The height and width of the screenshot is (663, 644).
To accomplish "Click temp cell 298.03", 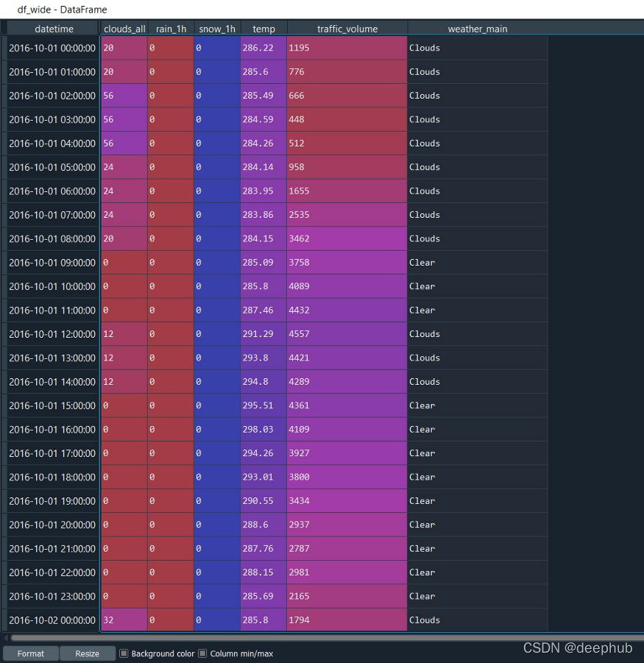I will (x=263, y=430).
